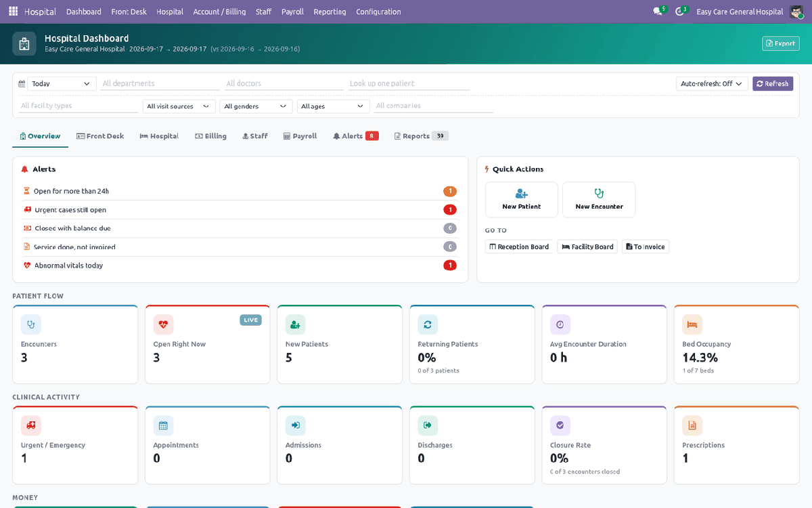Click the clock icon on Avg Encounter Duration card
Screen dimensions: 812x508
[x=560, y=324]
